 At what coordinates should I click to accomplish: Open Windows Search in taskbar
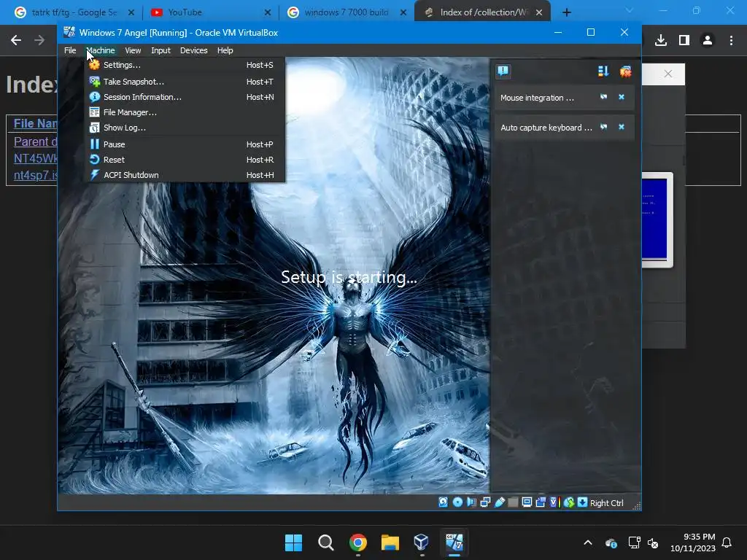click(326, 542)
